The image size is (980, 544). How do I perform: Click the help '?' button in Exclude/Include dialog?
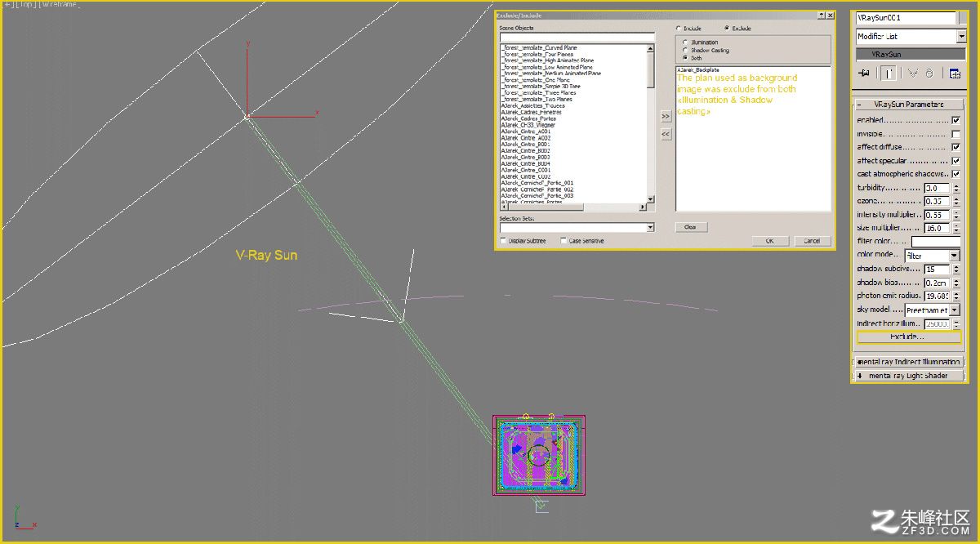(x=821, y=16)
